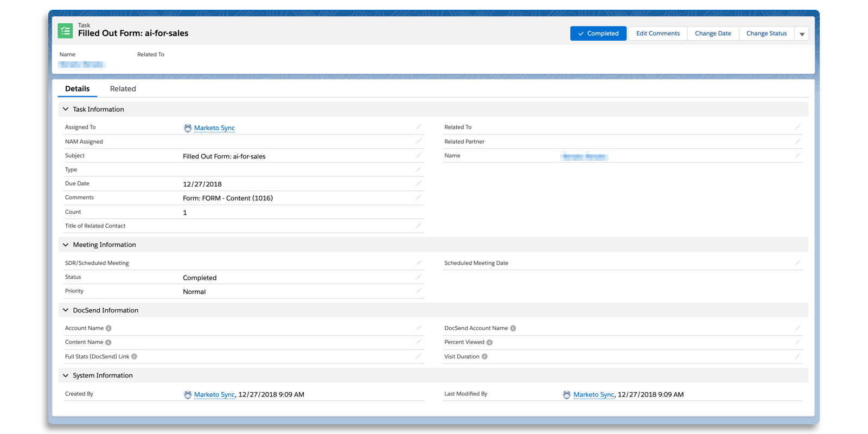Image resolution: width=868 pixels, height=434 pixels.
Task: Click Marketo Sync avatar in Last Modified By
Action: (566, 395)
